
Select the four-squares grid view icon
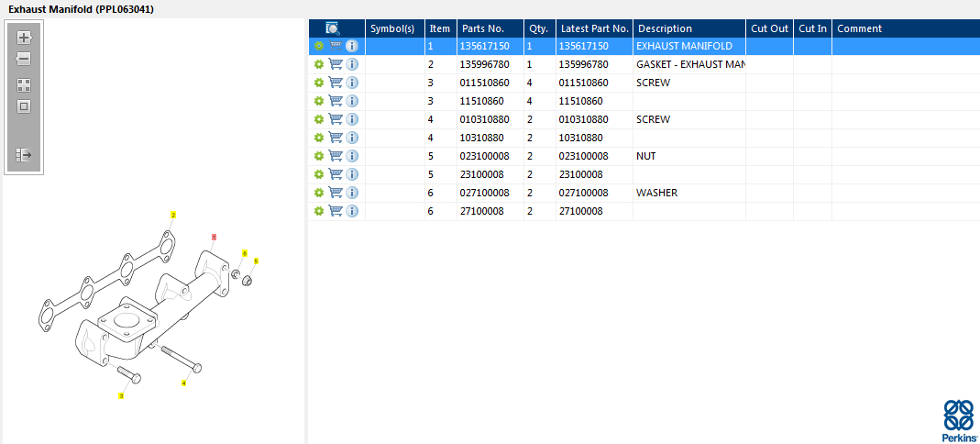[24, 85]
